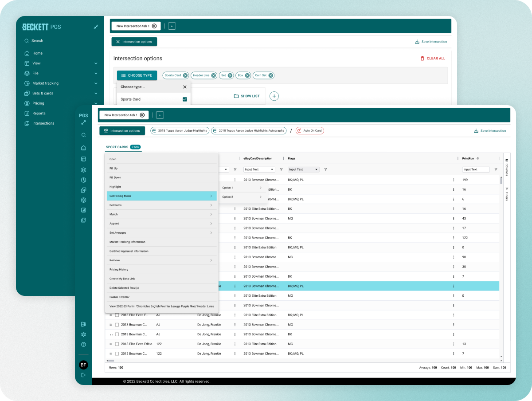
Task: Click CLEAR ALL in Intersection options
Action: [x=433, y=59]
